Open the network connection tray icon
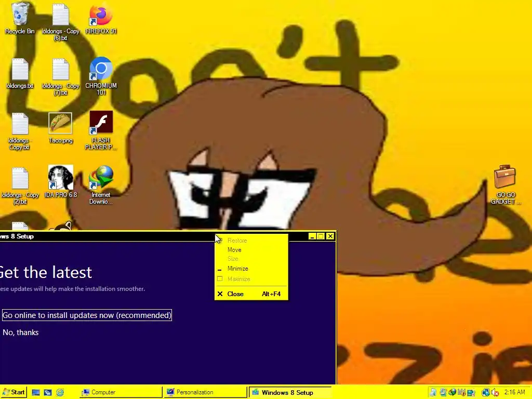Viewport: 532px width, 399px height. click(486, 392)
